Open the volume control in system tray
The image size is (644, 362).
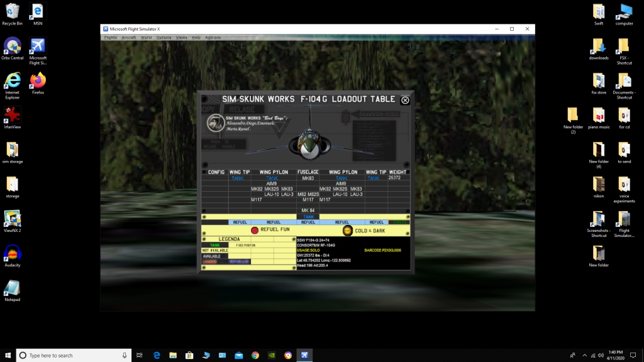[601, 356]
